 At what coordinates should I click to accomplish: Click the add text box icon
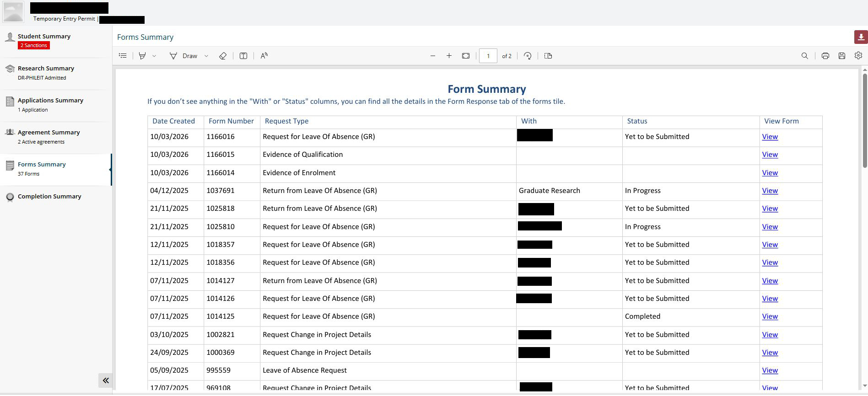click(243, 56)
